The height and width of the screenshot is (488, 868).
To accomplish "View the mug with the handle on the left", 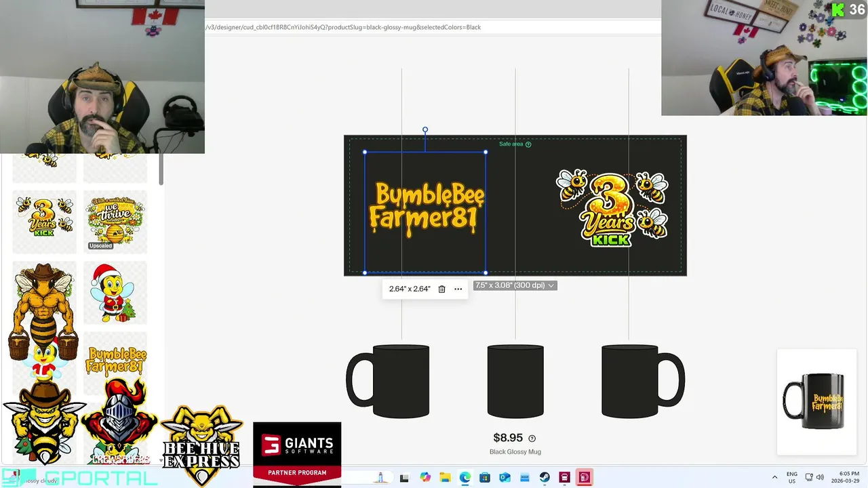I will tap(388, 381).
